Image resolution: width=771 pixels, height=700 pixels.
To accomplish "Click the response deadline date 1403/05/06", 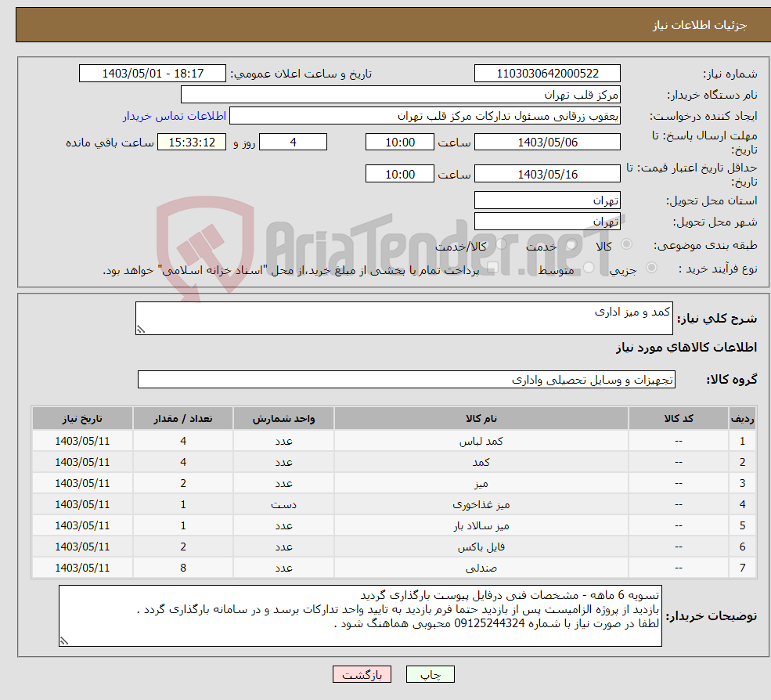I will [547, 143].
